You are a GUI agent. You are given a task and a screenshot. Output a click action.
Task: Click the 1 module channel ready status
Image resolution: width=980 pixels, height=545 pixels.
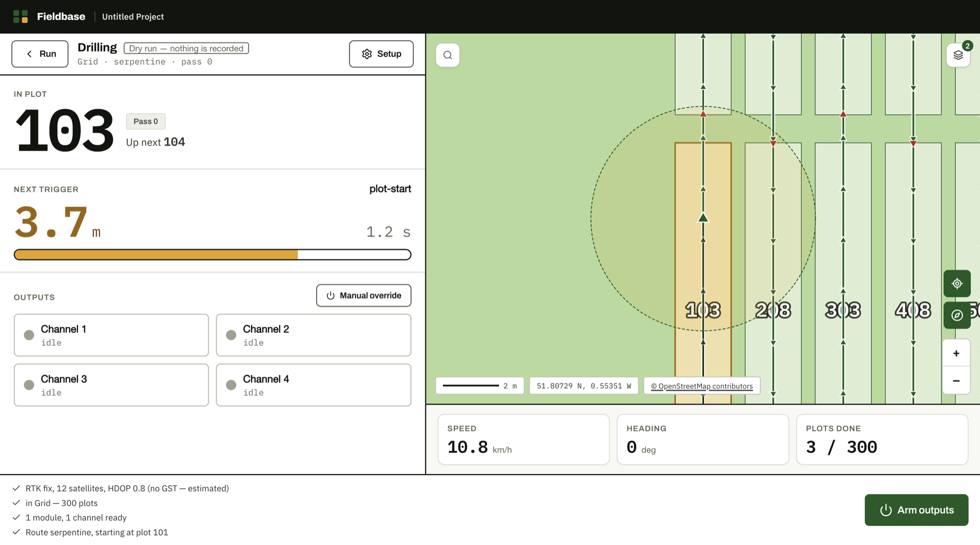(x=76, y=518)
